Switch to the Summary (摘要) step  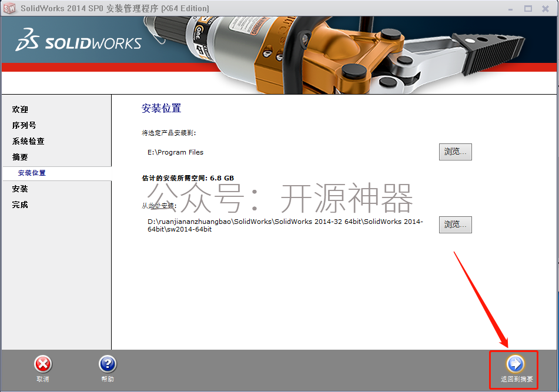click(20, 157)
